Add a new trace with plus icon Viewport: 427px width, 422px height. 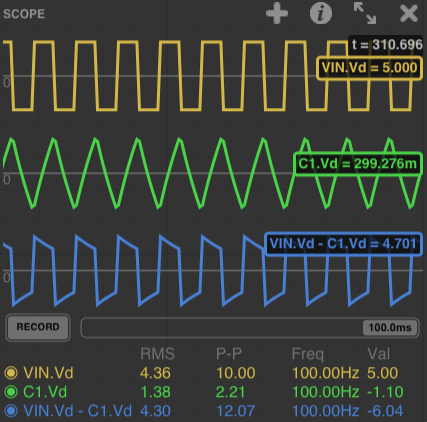tap(277, 14)
